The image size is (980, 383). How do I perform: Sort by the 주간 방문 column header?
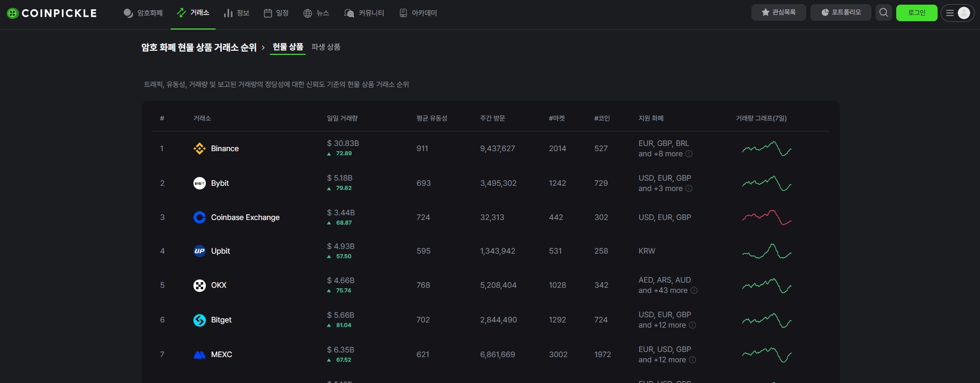(492, 119)
